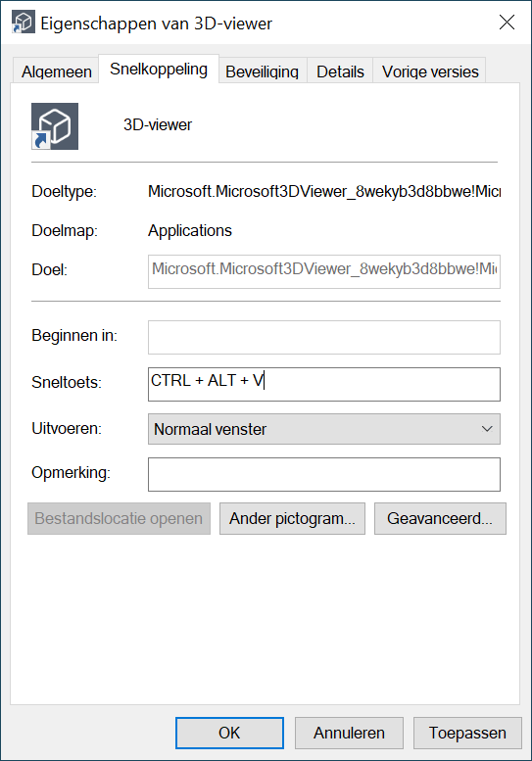This screenshot has width=532, height=761.
Task: Confirm with the OK button
Action: pyautogui.click(x=229, y=733)
